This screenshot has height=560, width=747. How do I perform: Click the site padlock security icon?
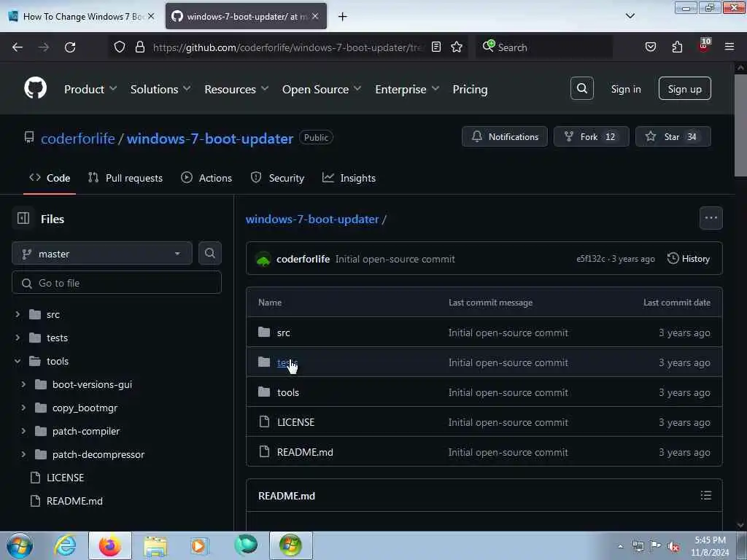tap(139, 47)
